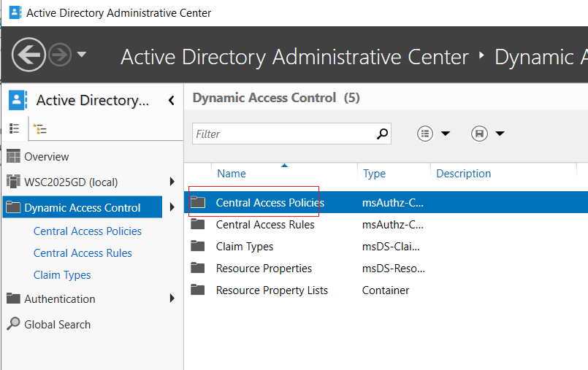The width and height of the screenshot is (588, 370).
Task: Open Central Access Rules link in sidebar
Action: coord(83,253)
